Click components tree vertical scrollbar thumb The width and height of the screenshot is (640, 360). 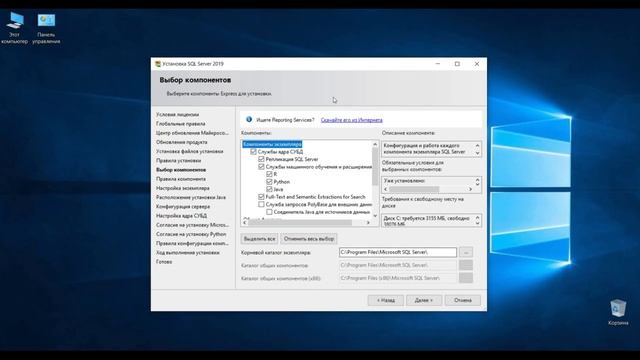pos(375,167)
